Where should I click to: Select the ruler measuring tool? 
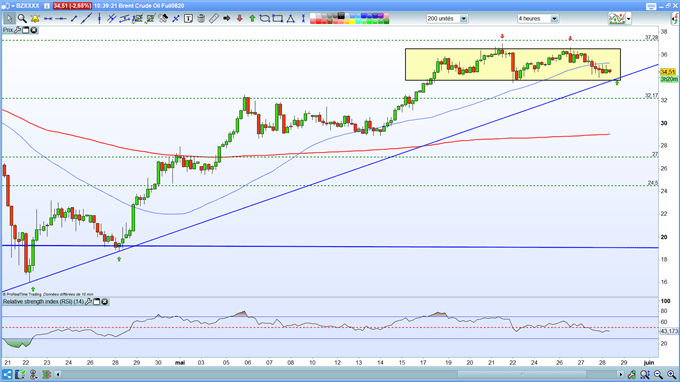[x=214, y=19]
